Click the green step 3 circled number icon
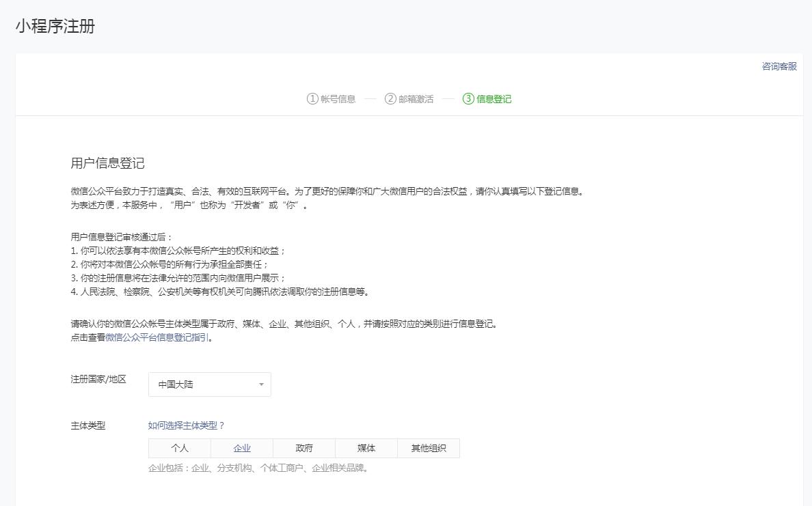This screenshot has width=812, height=506. coord(468,99)
